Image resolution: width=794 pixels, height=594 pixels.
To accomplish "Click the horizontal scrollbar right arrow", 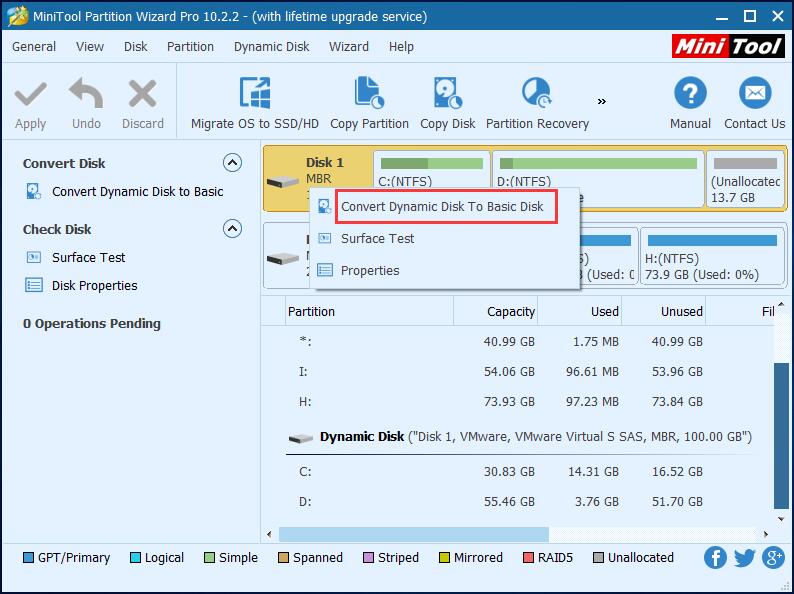I will (x=766, y=534).
